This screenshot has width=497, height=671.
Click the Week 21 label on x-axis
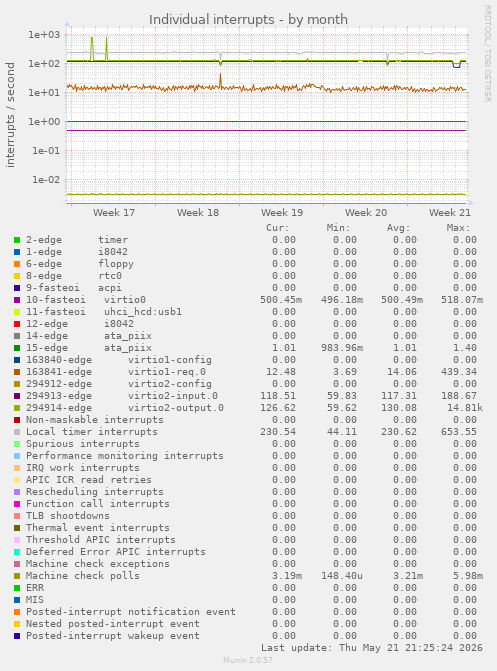pos(450,213)
